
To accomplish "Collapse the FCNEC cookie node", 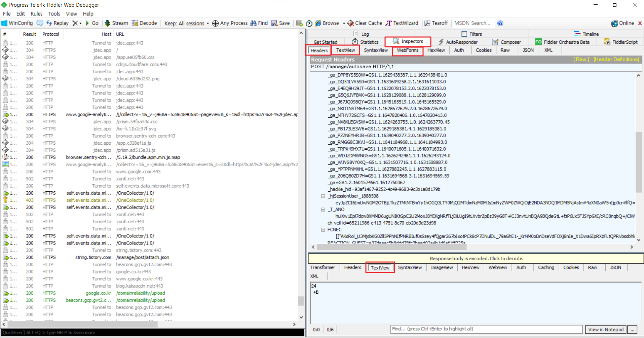I will pos(323,230).
